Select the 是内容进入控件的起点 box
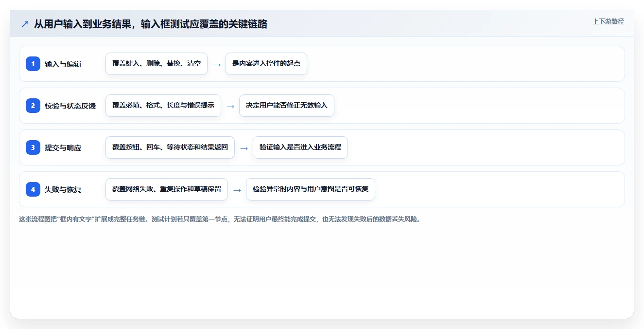Image resolution: width=644 pixels, height=329 pixels. tap(266, 64)
